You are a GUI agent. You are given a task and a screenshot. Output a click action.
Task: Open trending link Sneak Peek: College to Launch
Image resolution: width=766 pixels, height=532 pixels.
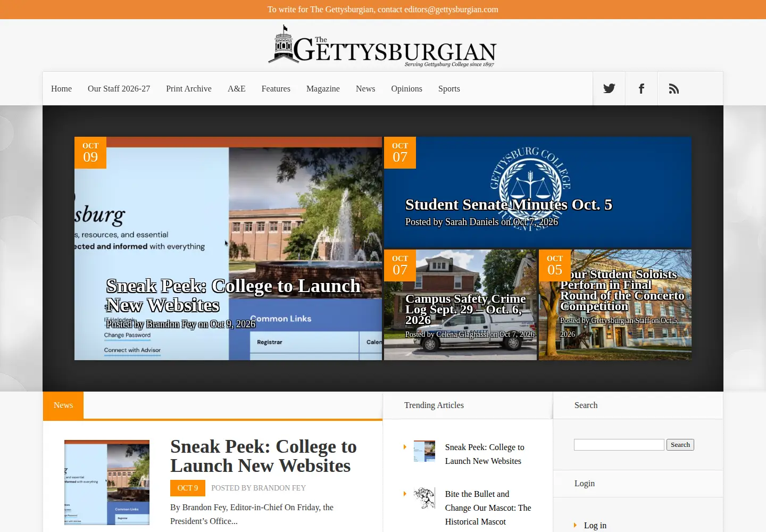(x=485, y=454)
